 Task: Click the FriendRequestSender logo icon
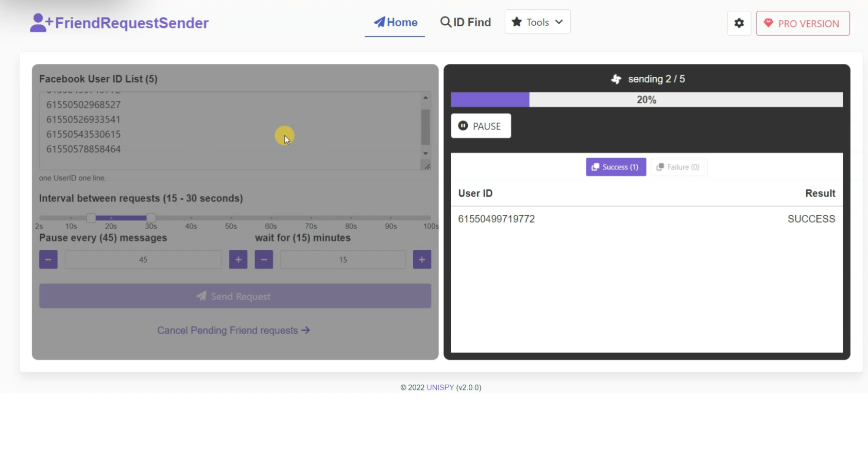click(41, 23)
